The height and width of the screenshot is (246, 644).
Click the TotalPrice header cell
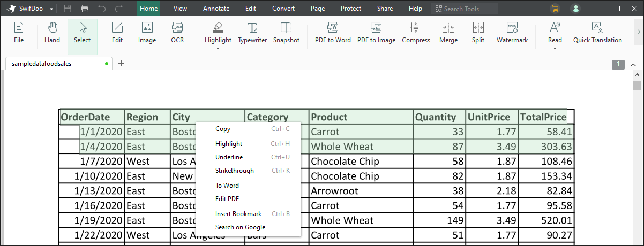tap(546, 117)
